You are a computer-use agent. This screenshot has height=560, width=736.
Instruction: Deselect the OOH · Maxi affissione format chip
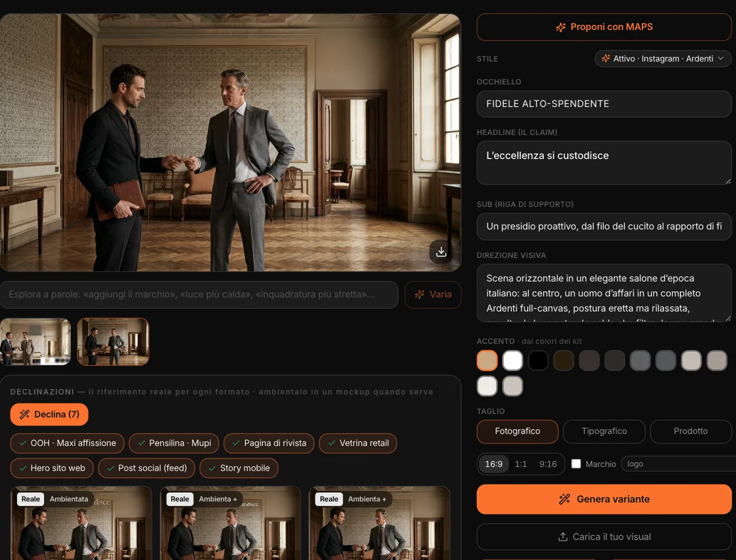(x=67, y=443)
